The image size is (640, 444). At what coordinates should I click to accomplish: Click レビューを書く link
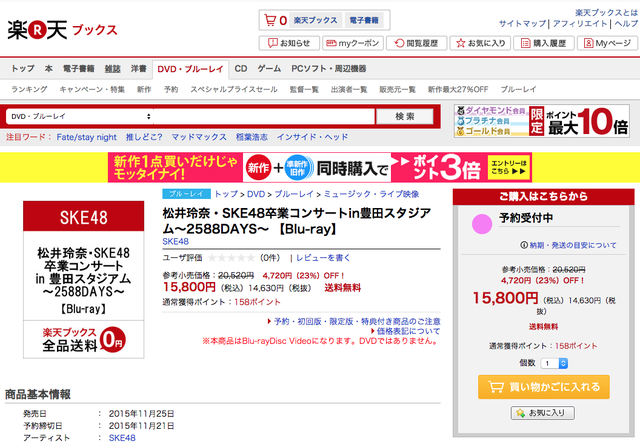[323, 258]
